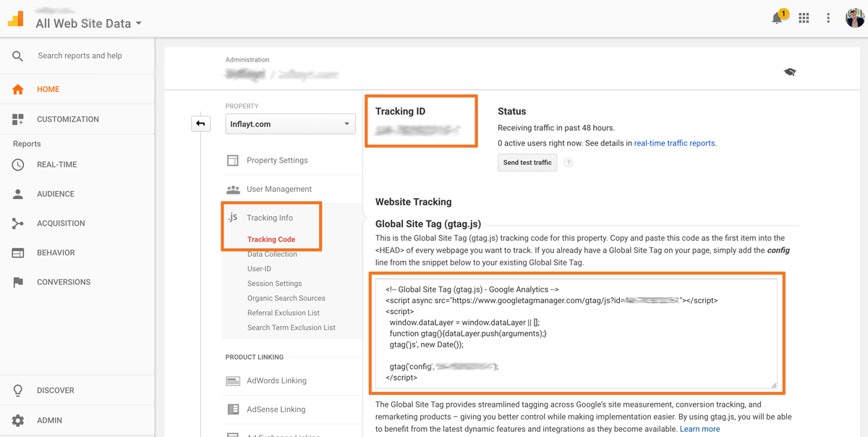Open Data Collection settings

tap(272, 254)
